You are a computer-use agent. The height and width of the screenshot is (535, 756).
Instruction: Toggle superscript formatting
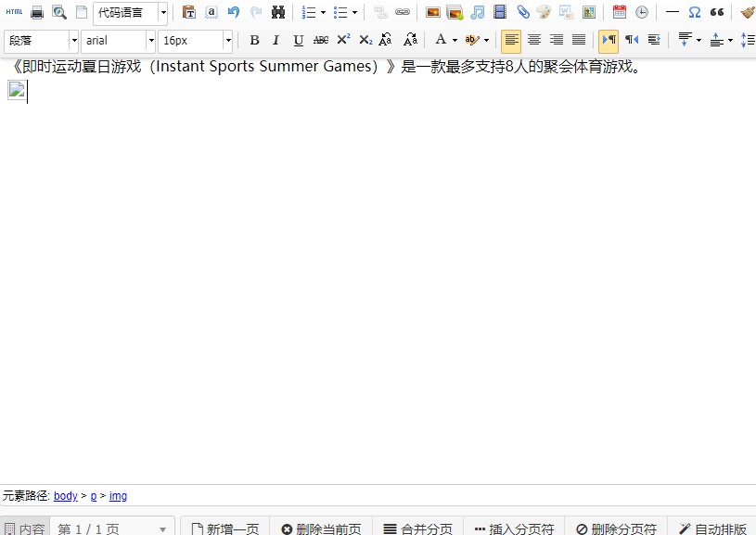pos(343,40)
